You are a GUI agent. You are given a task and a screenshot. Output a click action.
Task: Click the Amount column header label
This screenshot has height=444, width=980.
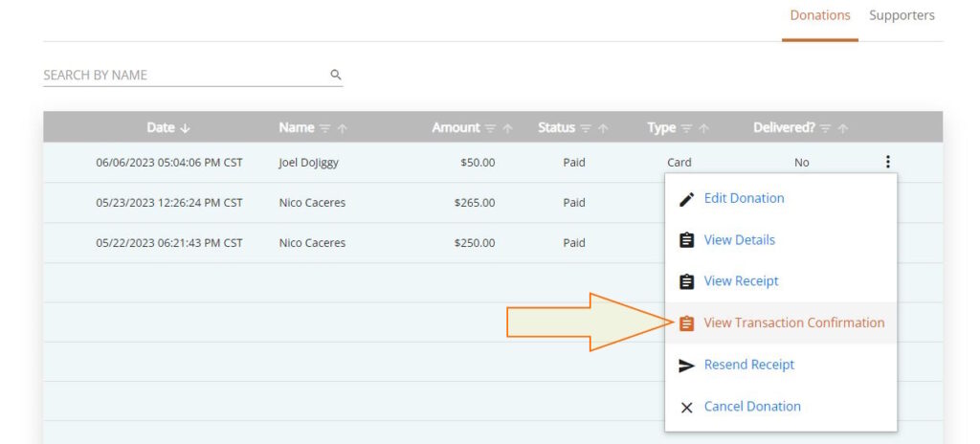(x=457, y=127)
